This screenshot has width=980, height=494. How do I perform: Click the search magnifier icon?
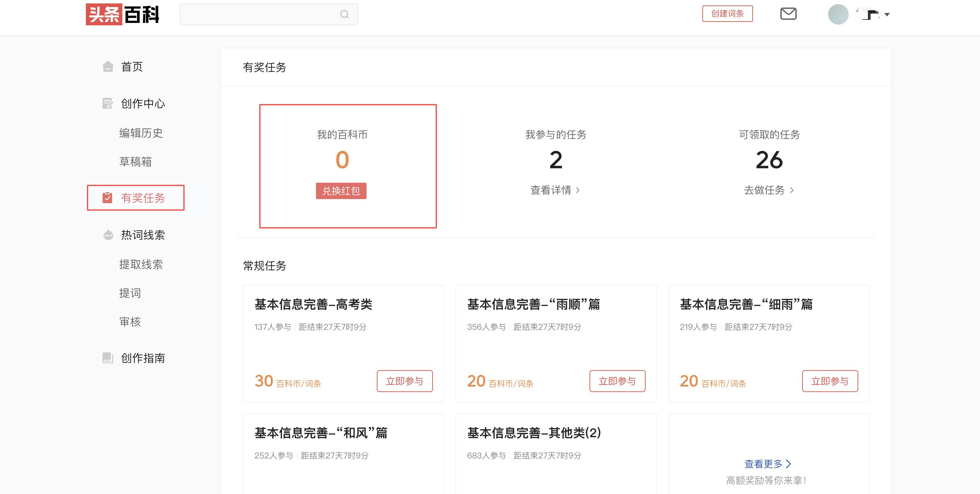pyautogui.click(x=345, y=14)
